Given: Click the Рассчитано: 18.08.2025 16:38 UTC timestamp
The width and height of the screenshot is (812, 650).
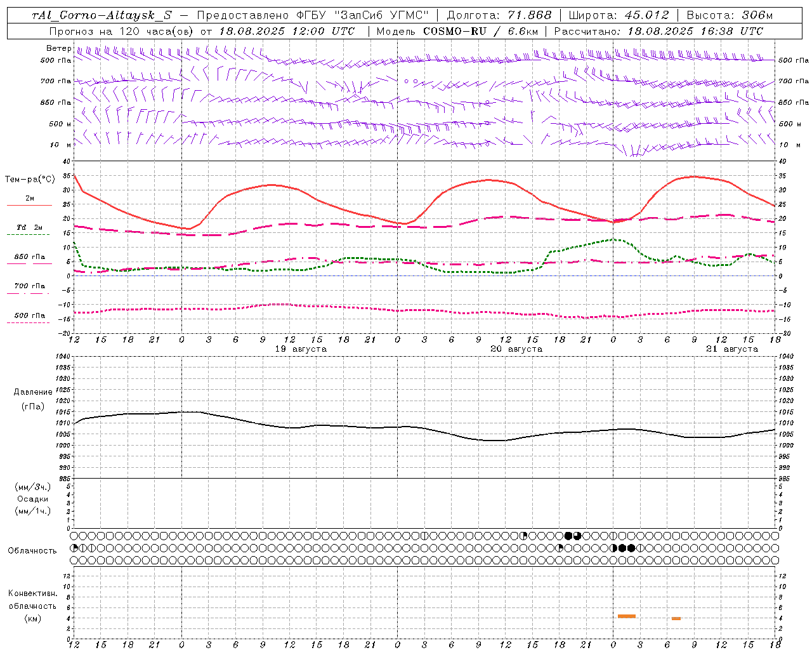Looking at the screenshot, I should point(659,31).
